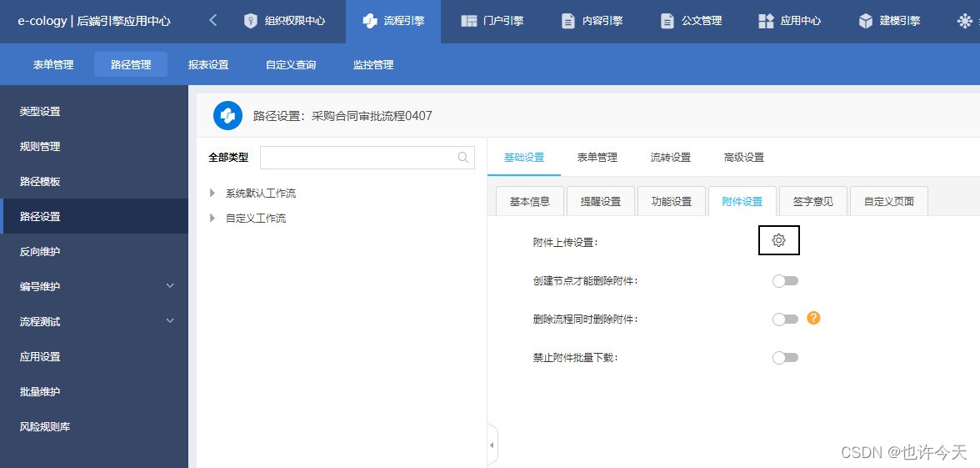Screen dimensions: 980x468
Task: Click the 建模引擎 cube icon
Action: click(866, 22)
